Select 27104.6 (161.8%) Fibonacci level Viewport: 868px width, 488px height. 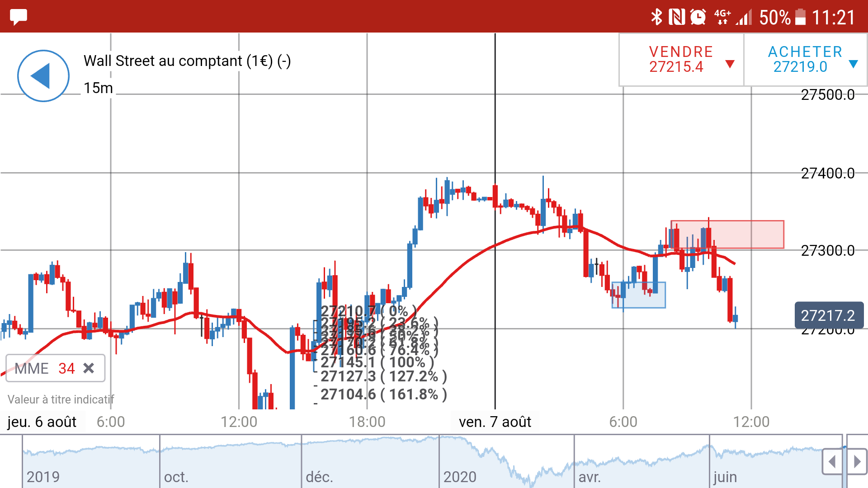[x=383, y=394]
